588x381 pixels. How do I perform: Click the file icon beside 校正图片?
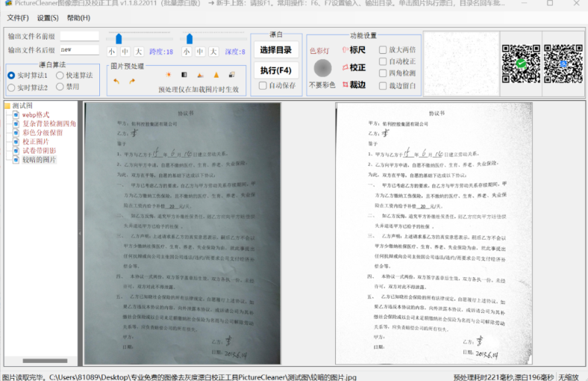[x=16, y=141]
